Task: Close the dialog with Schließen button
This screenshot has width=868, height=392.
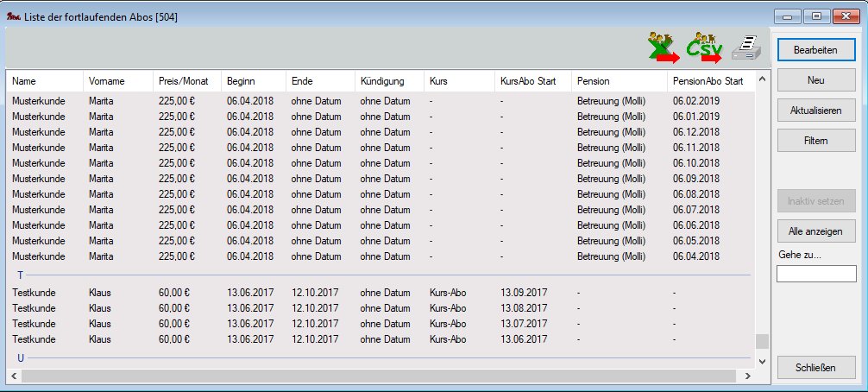Action: coord(816,368)
